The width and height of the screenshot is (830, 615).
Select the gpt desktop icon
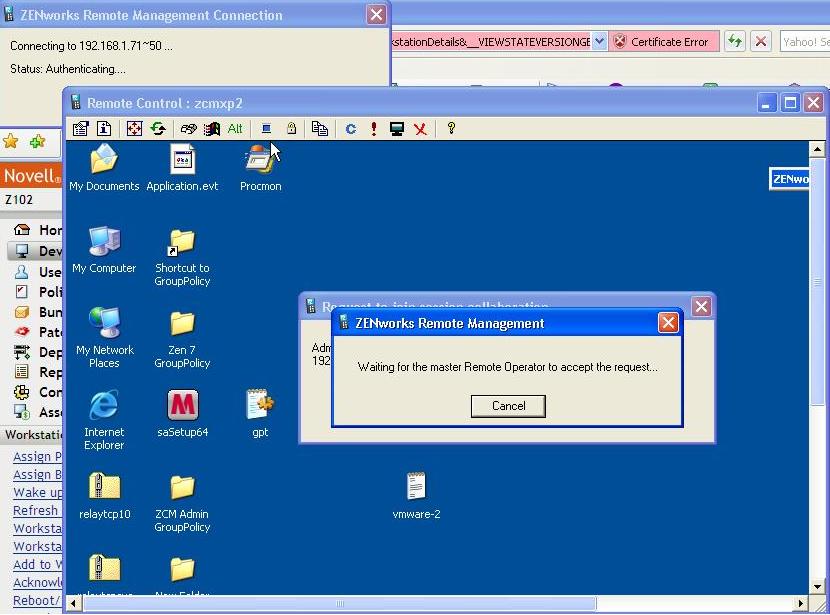[x=260, y=414]
